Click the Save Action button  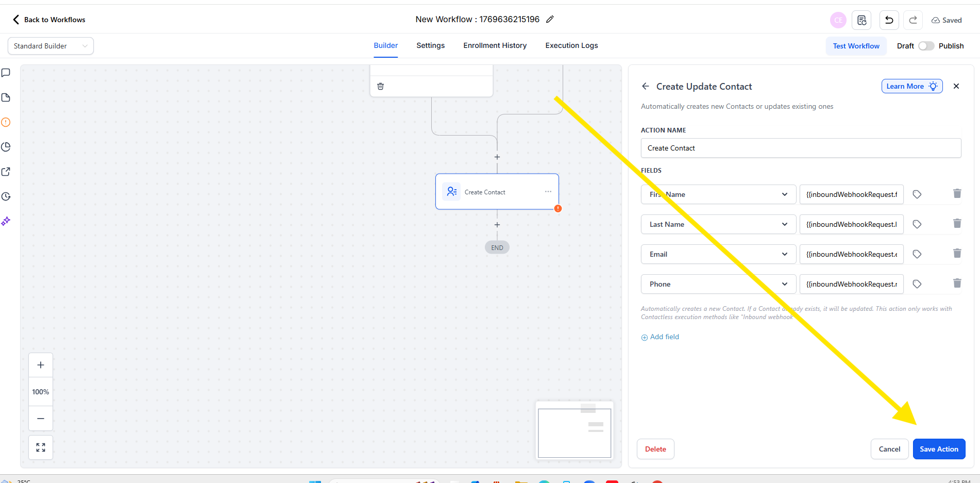click(x=939, y=449)
